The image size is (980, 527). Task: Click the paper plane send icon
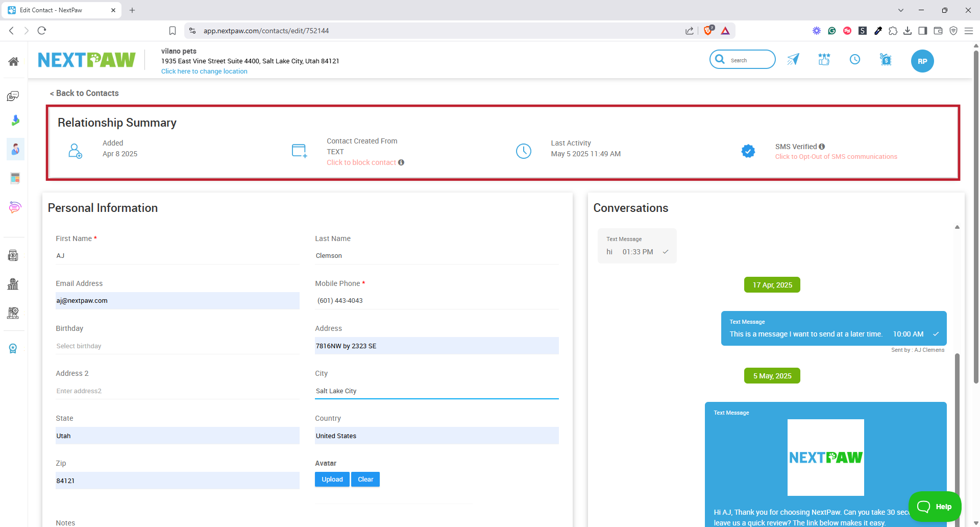point(793,60)
